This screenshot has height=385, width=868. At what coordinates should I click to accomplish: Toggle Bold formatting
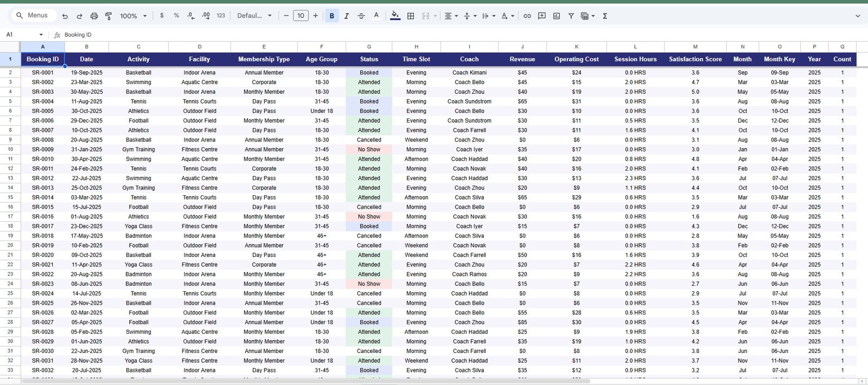332,16
